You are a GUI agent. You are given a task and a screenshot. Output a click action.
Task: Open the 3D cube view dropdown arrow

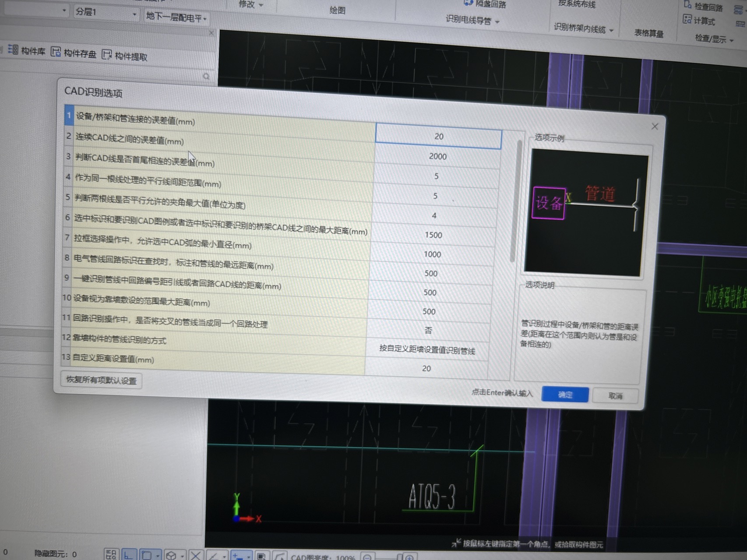(x=182, y=556)
